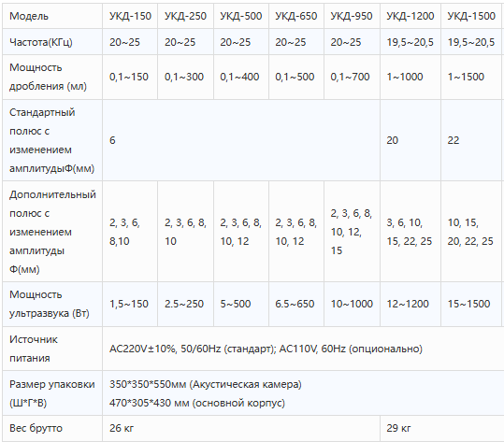Click the Модель row label cell
This screenshot has width=504, height=442.
coord(52,16)
